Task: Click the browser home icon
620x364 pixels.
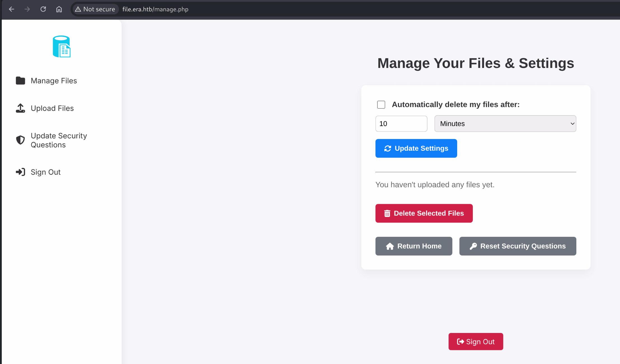Action: point(59,9)
